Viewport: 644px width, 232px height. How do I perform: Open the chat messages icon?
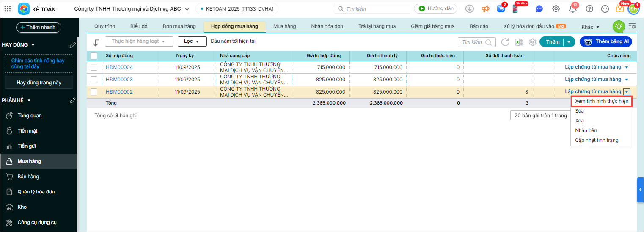coord(539,9)
